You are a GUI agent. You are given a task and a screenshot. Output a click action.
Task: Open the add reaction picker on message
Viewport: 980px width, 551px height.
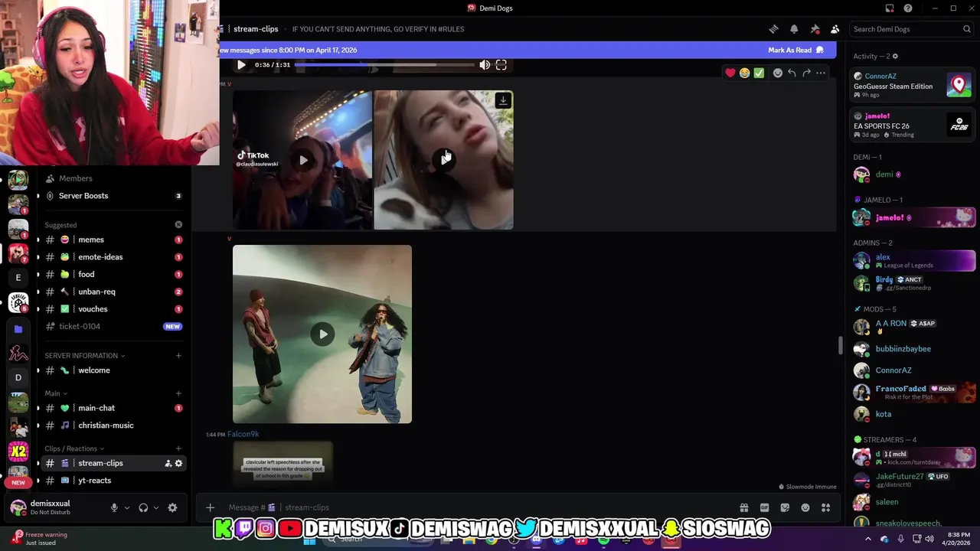[777, 73]
